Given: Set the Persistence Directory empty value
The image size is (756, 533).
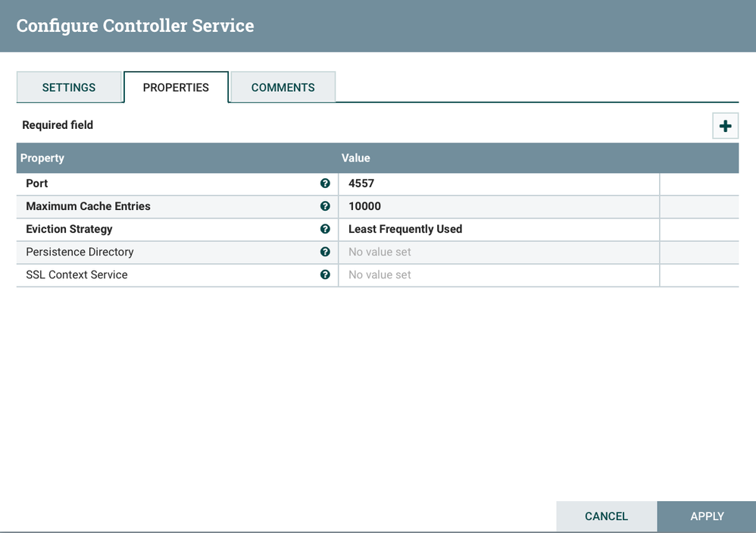Looking at the screenshot, I should pyautogui.click(x=499, y=252).
